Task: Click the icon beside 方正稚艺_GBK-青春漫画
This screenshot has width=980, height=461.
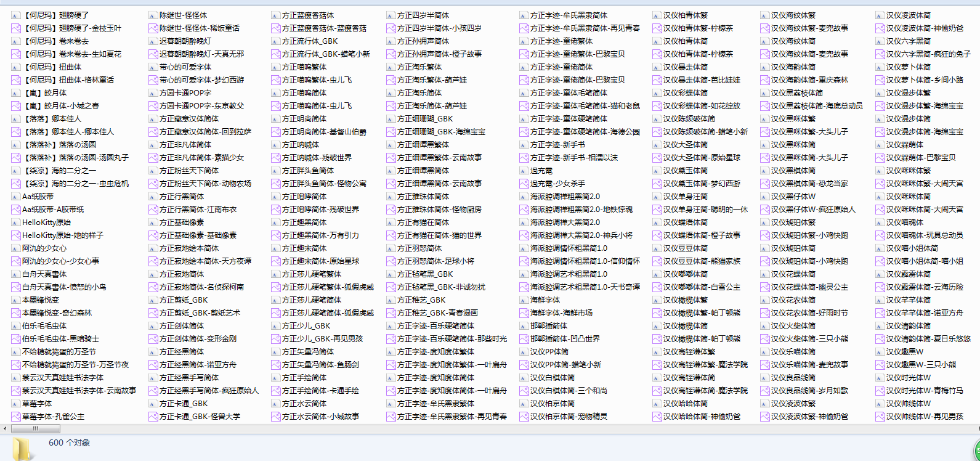Action: click(391, 313)
